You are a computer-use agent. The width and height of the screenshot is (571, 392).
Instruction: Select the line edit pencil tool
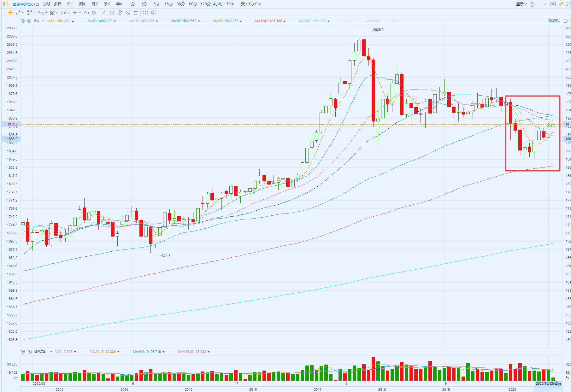pos(104,13)
